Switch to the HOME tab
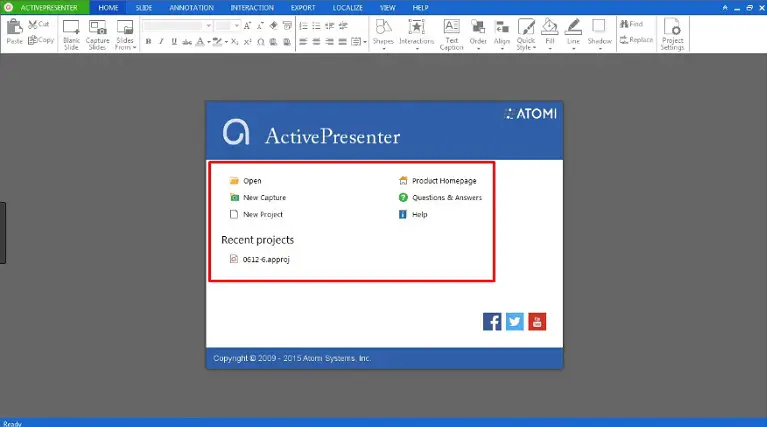Image resolution: width=767 pixels, height=427 pixels. click(x=108, y=7)
